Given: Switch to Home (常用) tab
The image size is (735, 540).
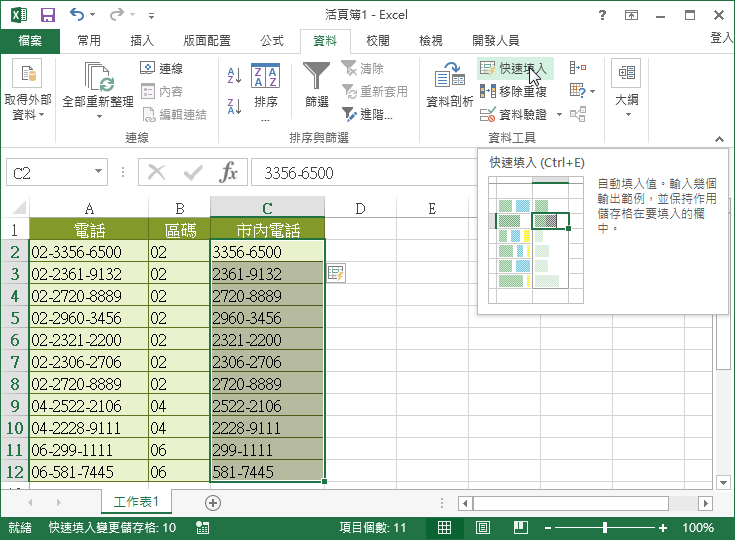Looking at the screenshot, I should pyautogui.click(x=89, y=41).
